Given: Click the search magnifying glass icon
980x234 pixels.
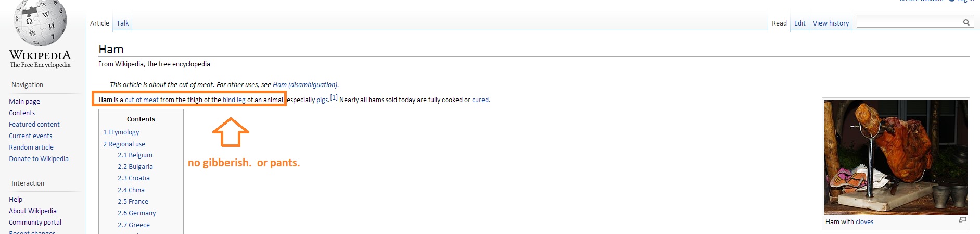Looking at the screenshot, I should point(966,22).
